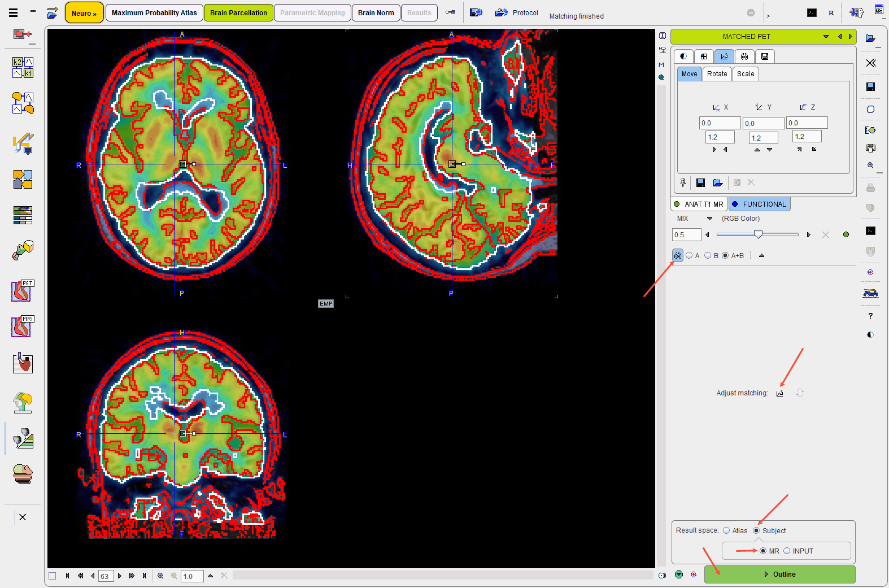Image resolution: width=889 pixels, height=588 pixels.
Task: Launch the cardiac MRI tool
Action: (23, 326)
